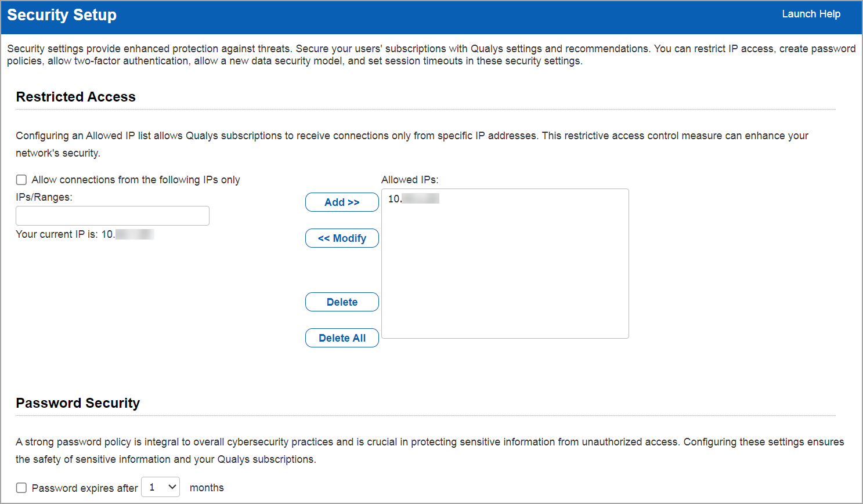Click the Delete button
Image resolution: width=863 pixels, height=504 pixels.
[342, 302]
